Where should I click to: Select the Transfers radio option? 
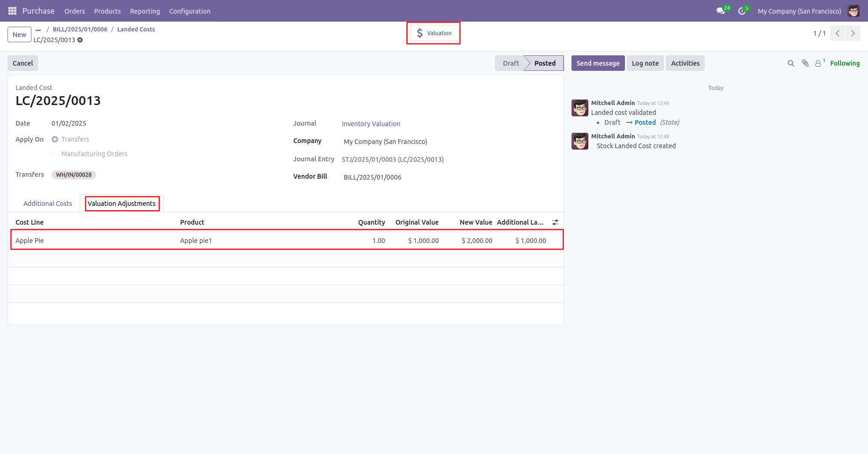click(55, 139)
